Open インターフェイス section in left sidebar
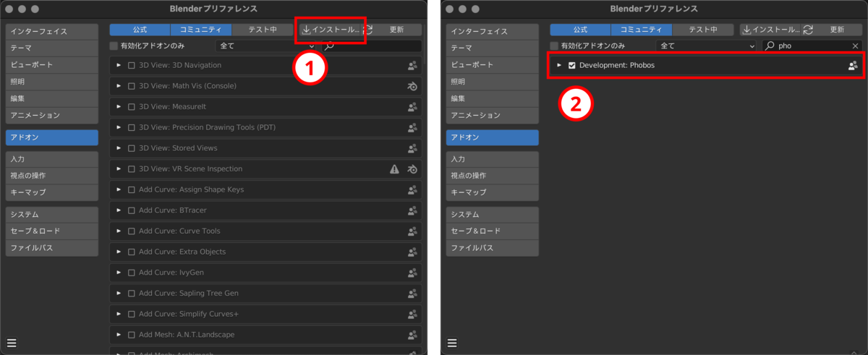The width and height of the screenshot is (868, 355). 51,32
